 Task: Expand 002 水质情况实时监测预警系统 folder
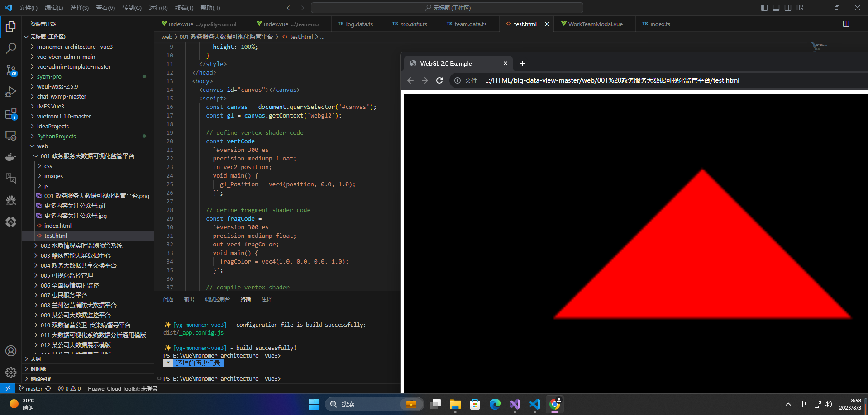88,245
